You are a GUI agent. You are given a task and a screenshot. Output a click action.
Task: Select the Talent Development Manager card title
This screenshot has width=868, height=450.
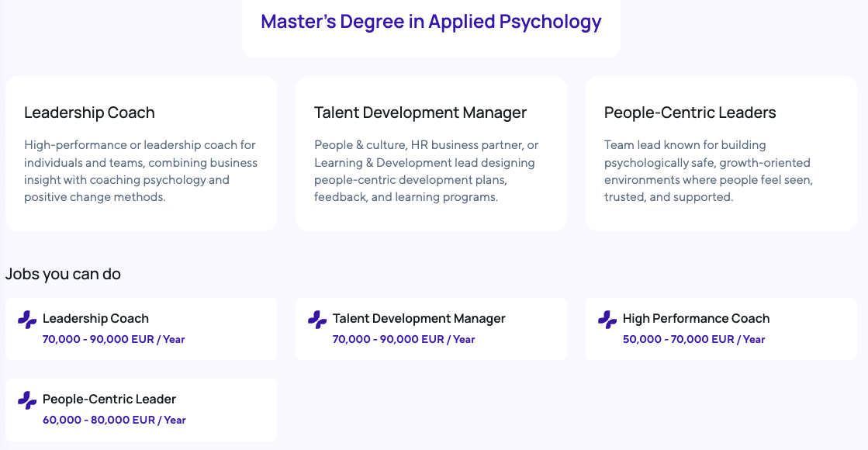[420, 112]
